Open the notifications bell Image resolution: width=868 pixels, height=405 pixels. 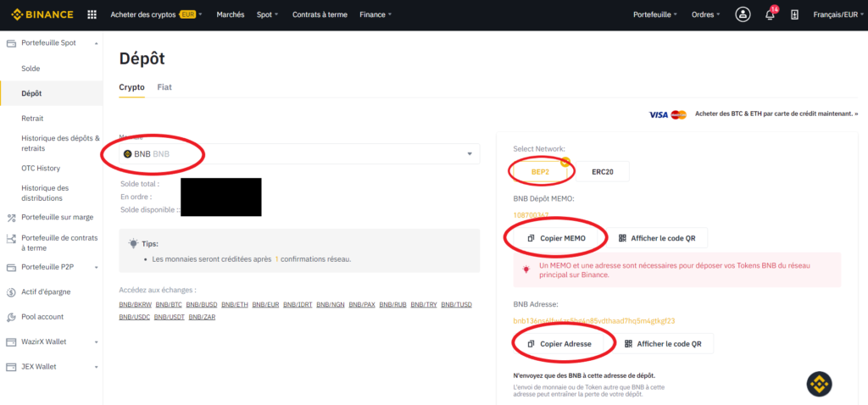pyautogui.click(x=770, y=15)
